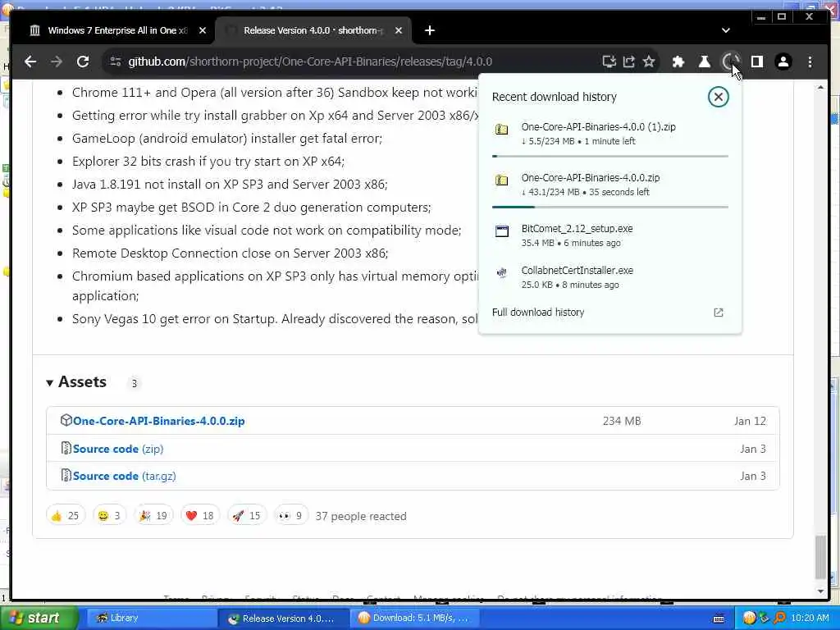Click the rocket reaction with 15

click(x=246, y=515)
